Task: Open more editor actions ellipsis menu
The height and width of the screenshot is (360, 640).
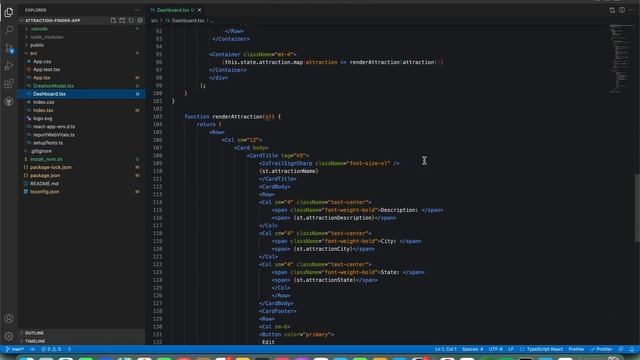Action: [x=631, y=10]
